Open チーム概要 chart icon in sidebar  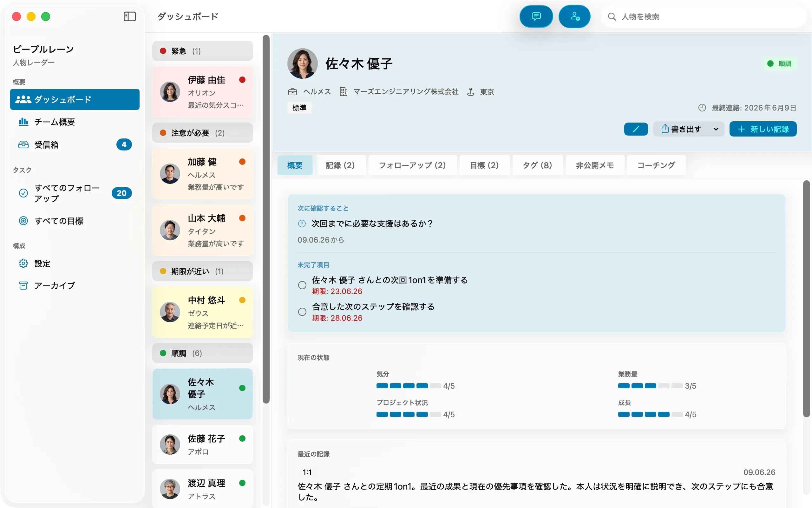click(23, 122)
